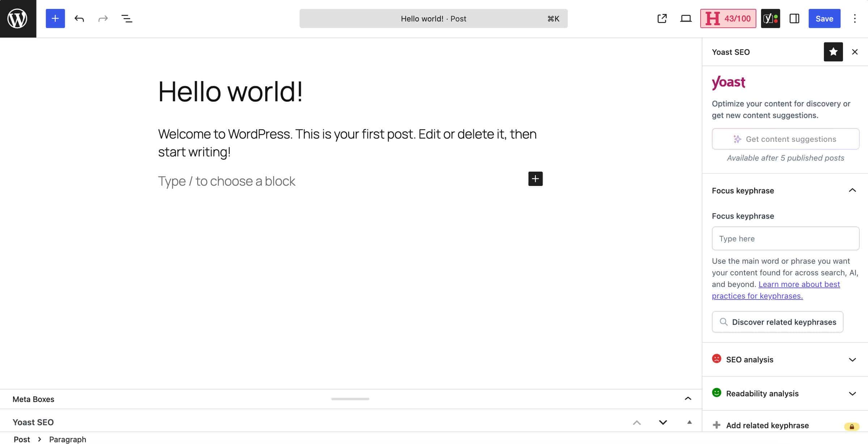Viewport: 868px width, 444px height.
Task: Click the Meta Boxes resize handle
Action: coord(350,399)
